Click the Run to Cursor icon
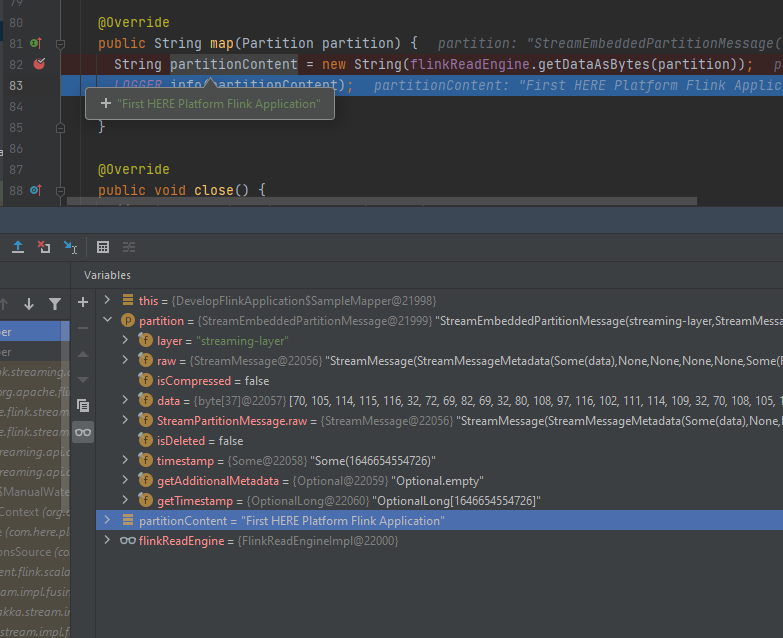This screenshot has height=638, width=783. 70,246
